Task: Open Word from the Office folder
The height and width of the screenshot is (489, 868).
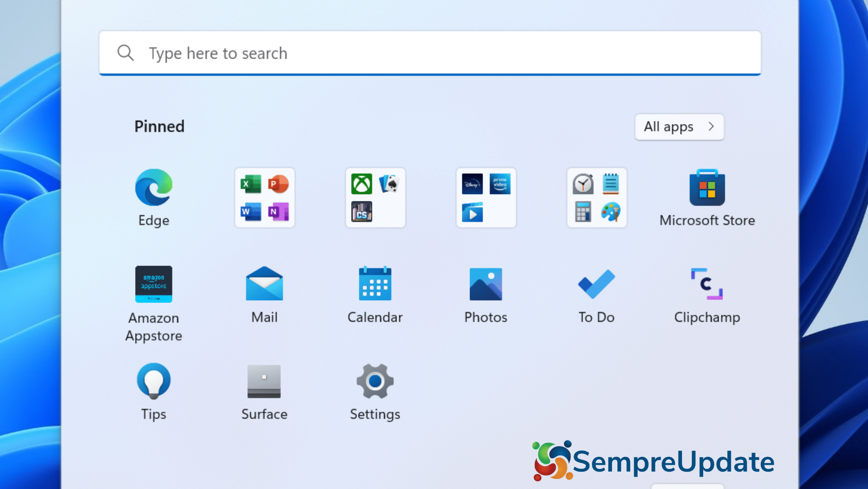Action: pyautogui.click(x=251, y=211)
